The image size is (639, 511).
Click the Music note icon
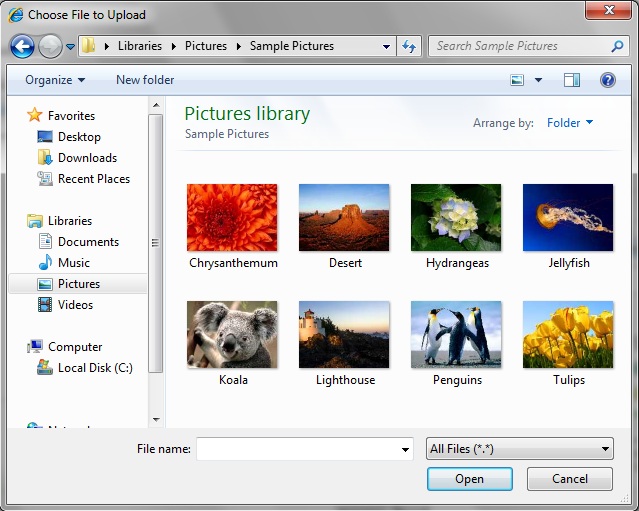tap(45, 262)
